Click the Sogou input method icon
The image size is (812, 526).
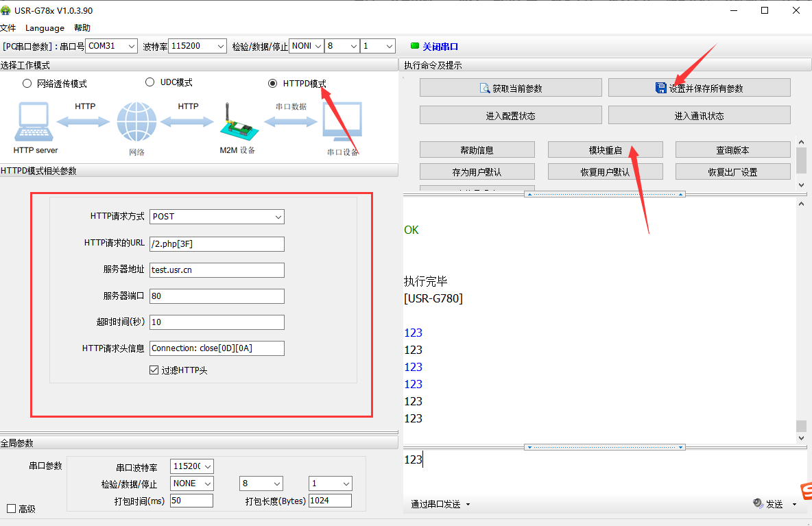[807, 492]
